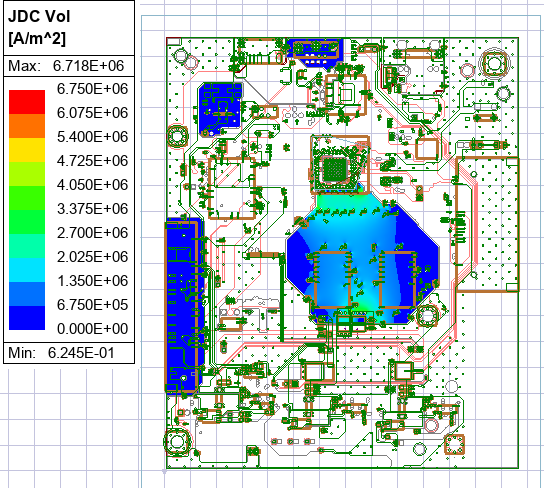Click the bottom-left corner mounting hole
The height and width of the screenshot is (488, 544).
point(177,442)
